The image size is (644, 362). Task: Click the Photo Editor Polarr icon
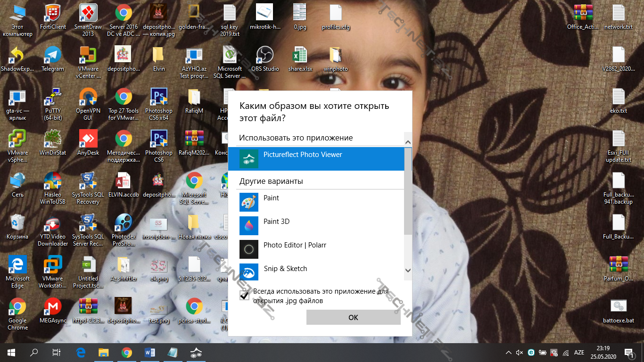coord(249,249)
